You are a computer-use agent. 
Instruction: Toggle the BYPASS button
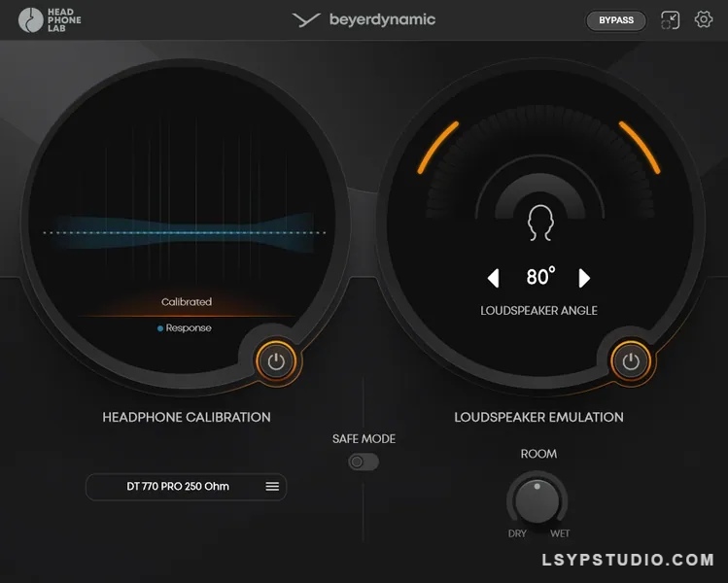coord(616,20)
